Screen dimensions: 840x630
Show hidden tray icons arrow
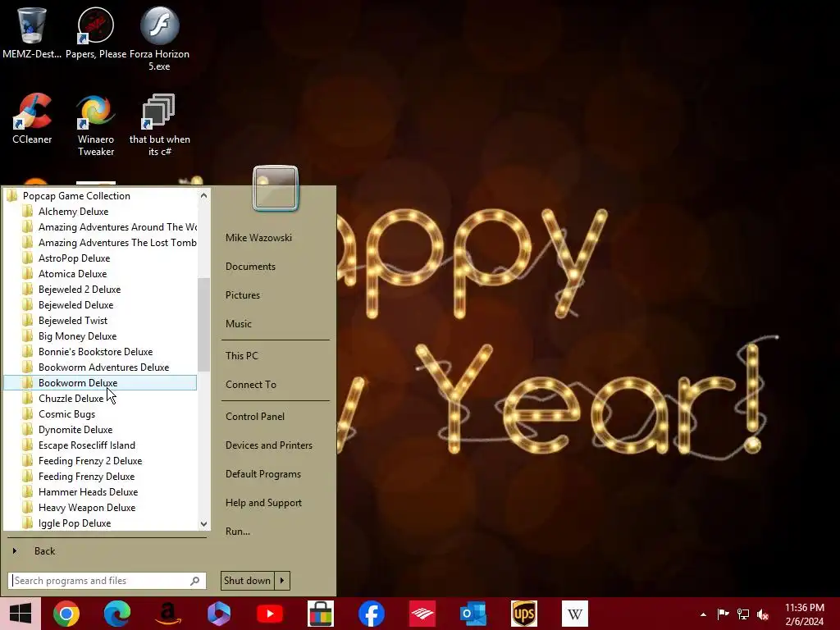[703, 614]
